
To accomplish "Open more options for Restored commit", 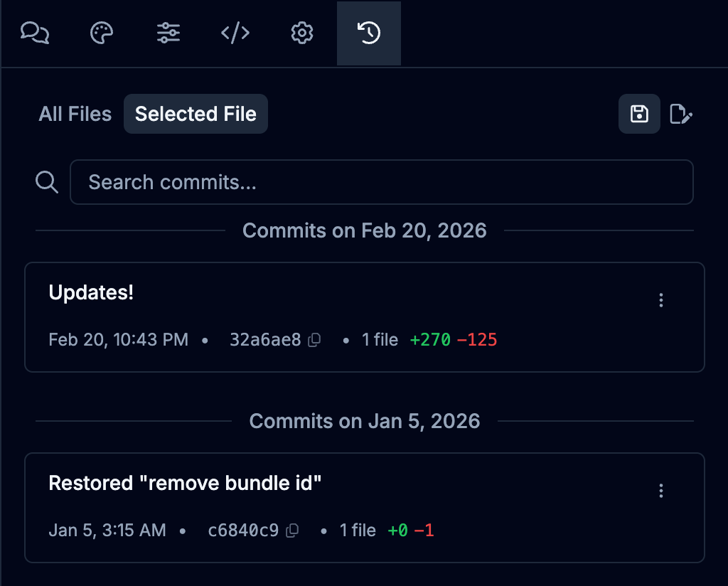I will click(x=661, y=490).
